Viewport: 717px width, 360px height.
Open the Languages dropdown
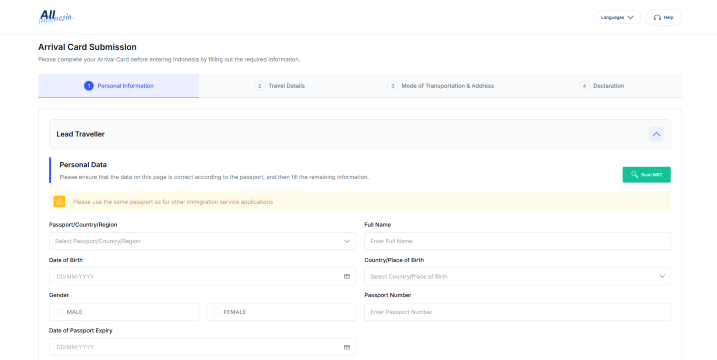617,17
